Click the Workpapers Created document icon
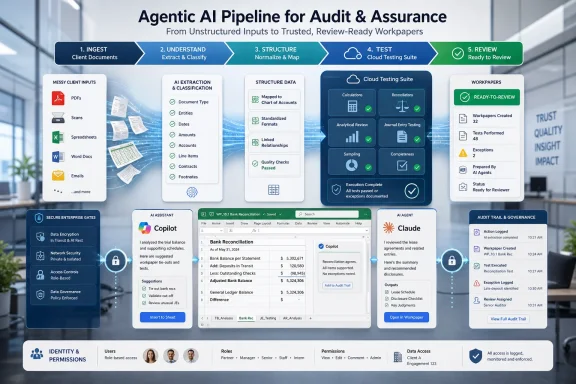The height and width of the screenshot is (384, 576). click(463, 118)
